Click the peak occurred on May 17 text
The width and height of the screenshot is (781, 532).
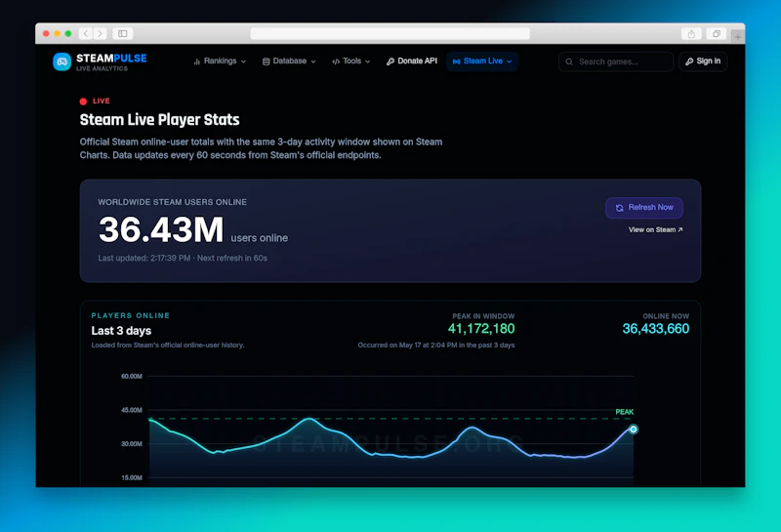[436, 346]
